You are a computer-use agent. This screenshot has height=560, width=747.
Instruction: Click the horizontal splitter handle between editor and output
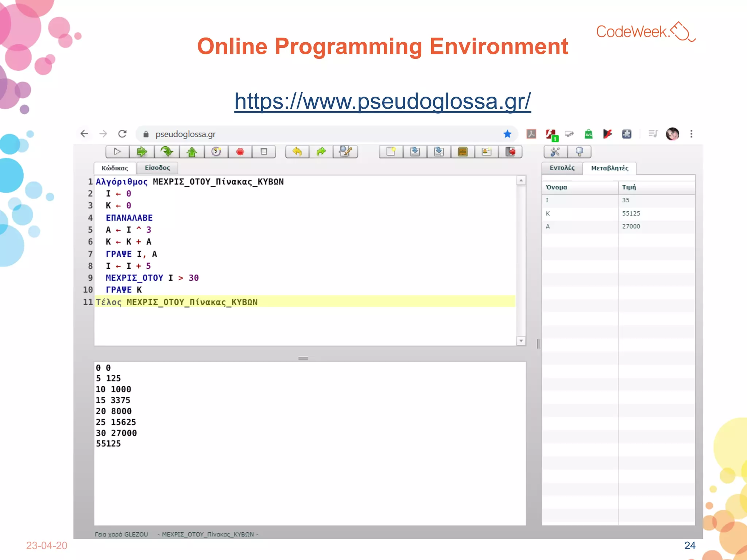coord(303,358)
